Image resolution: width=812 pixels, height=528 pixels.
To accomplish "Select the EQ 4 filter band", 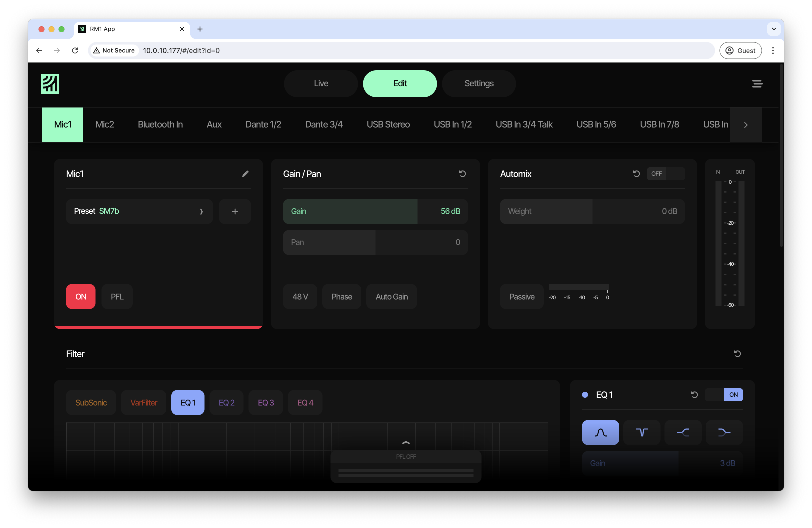I will pyautogui.click(x=305, y=402).
